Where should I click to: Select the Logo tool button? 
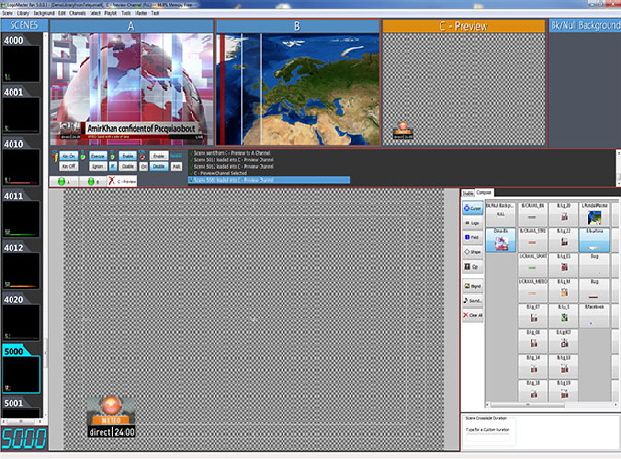click(472, 223)
